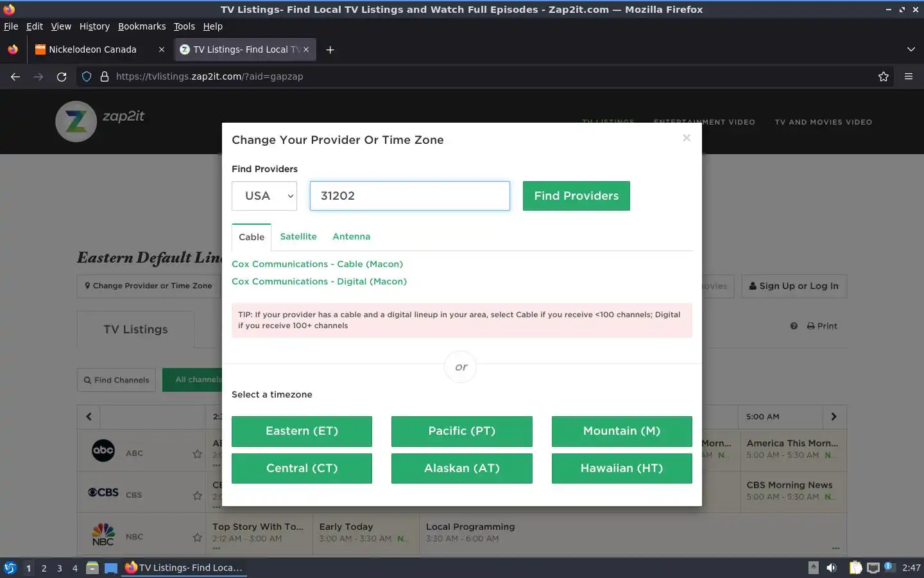
Task: Click the address bar URL
Action: click(209, 76)
